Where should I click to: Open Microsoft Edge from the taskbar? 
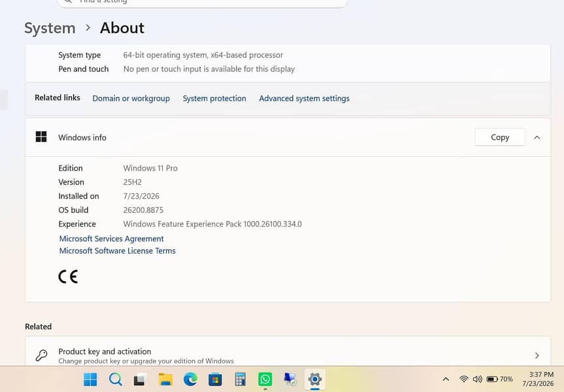point(190,380)
